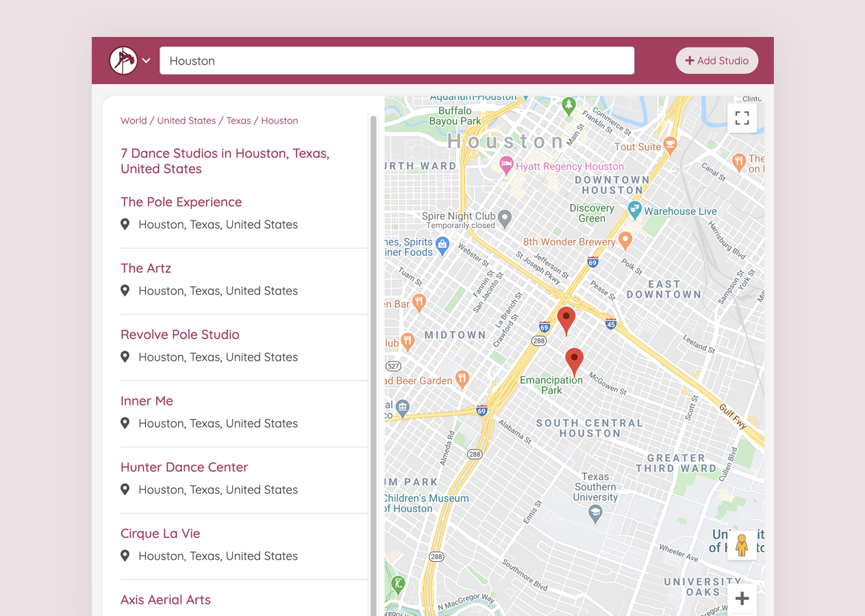Open Axis Aerial Arts studio listing
Viewport: 865px width, 616px height.
tap(166, 600)
